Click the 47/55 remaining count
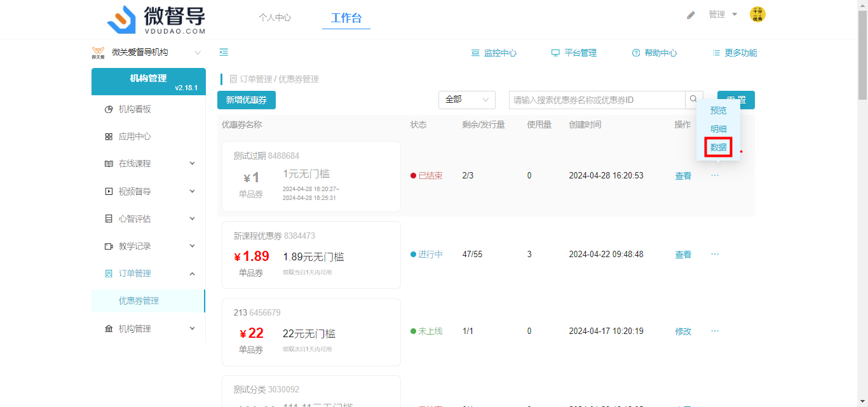This screenshot has width=868, height=407. tap(472, 255)
